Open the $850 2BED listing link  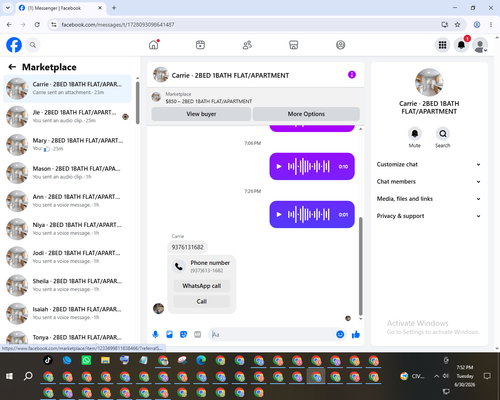pyautogui.click(x=209, y=101)
